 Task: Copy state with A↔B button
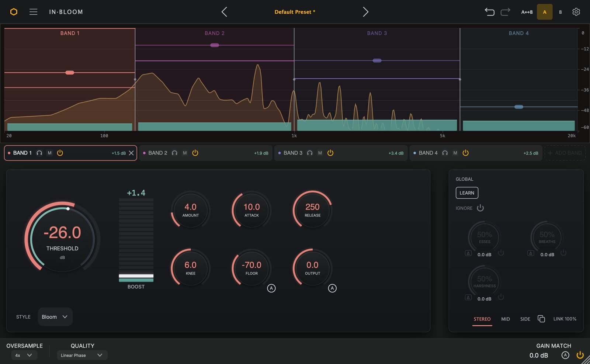point(527,12)
